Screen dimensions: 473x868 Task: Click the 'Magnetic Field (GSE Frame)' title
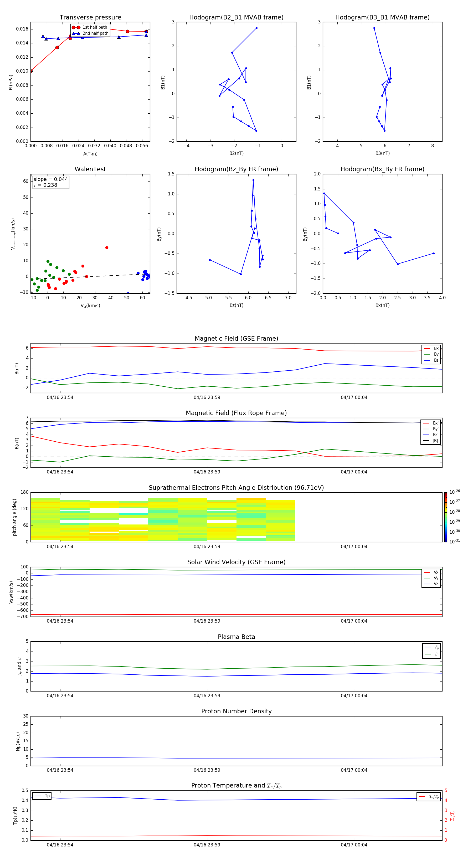click(236, 339)
